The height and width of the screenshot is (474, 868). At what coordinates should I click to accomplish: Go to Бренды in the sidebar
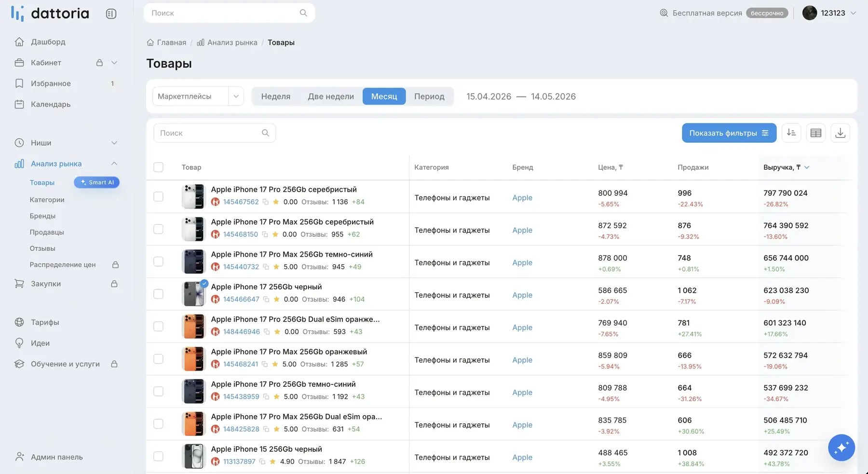[42, 216]
